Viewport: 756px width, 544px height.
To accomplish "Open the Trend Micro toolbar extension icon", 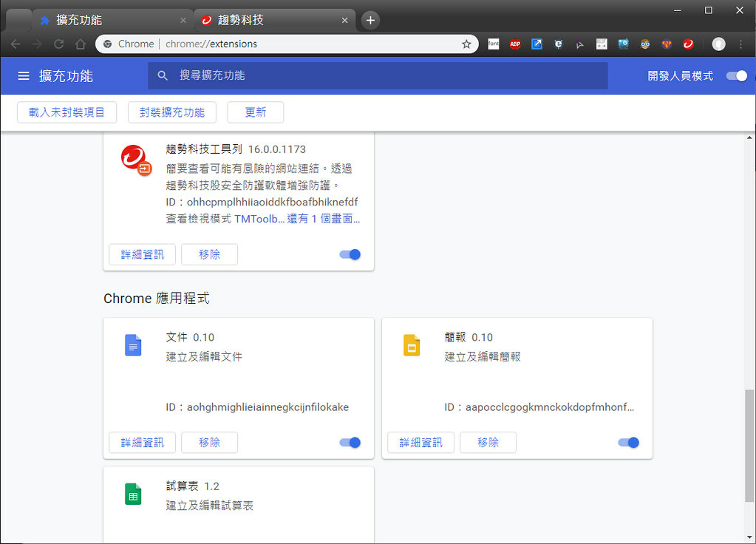I will [688, 44].
